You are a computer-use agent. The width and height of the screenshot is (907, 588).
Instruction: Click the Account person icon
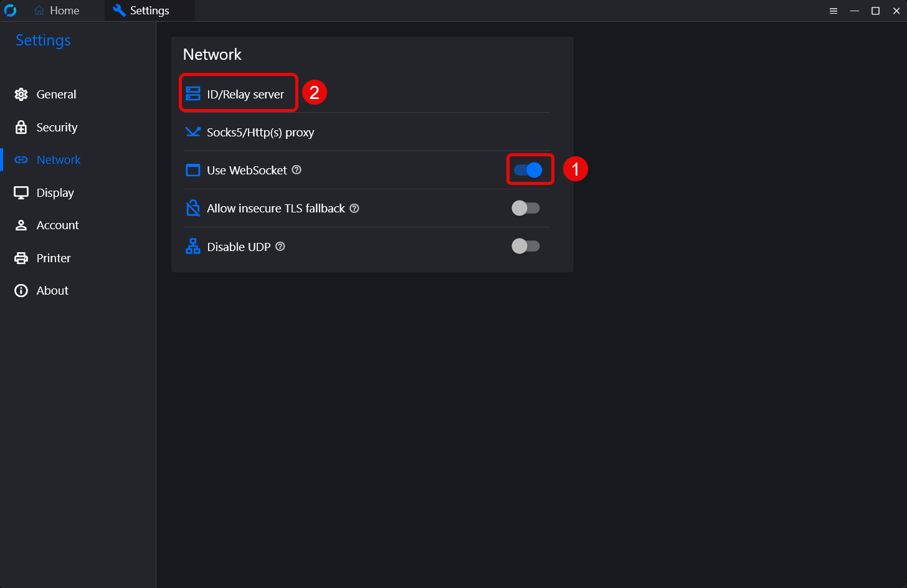point(21,225)
